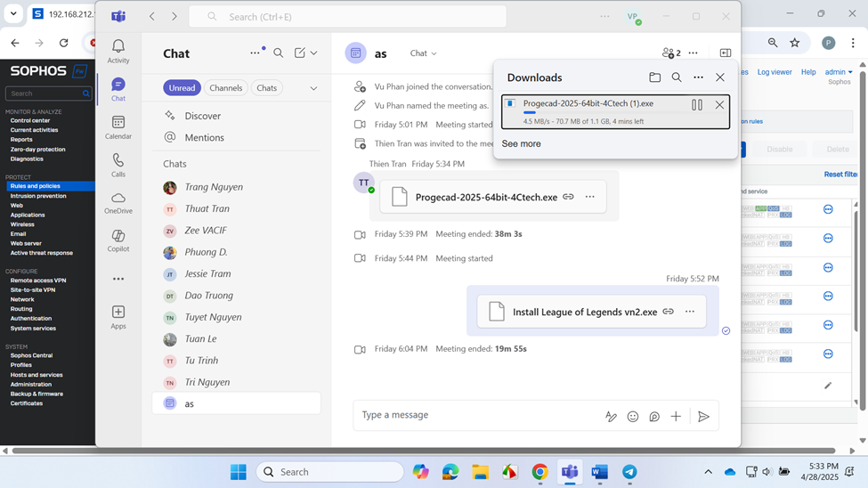Open the Calls section
Image resolution: width=868 pixels, height=488 pixels.
(x=118, y=165)
